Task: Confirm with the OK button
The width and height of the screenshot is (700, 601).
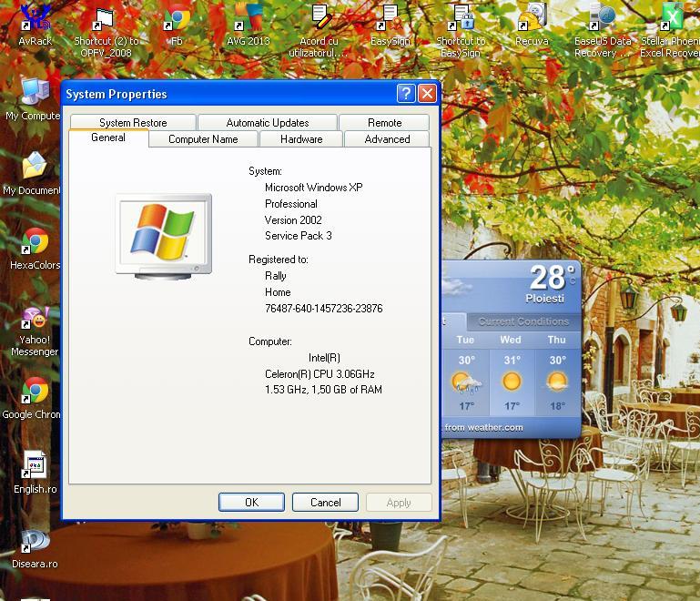Action: pyautogui.click(x=251, y=503)
